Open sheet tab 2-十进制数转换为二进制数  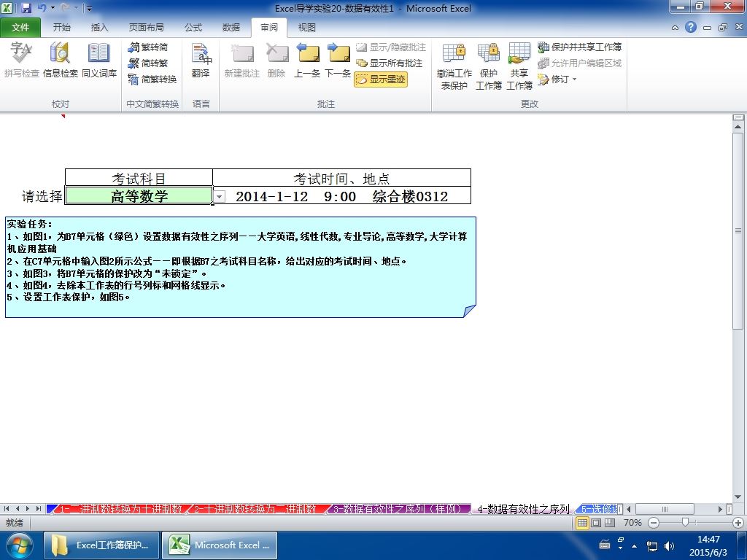pos(255,509)
